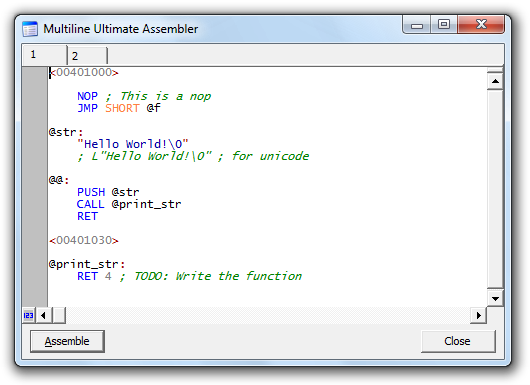Maximize the Multiline Ultimate Assembler window
530x385 pixels.
click(444, 25)
